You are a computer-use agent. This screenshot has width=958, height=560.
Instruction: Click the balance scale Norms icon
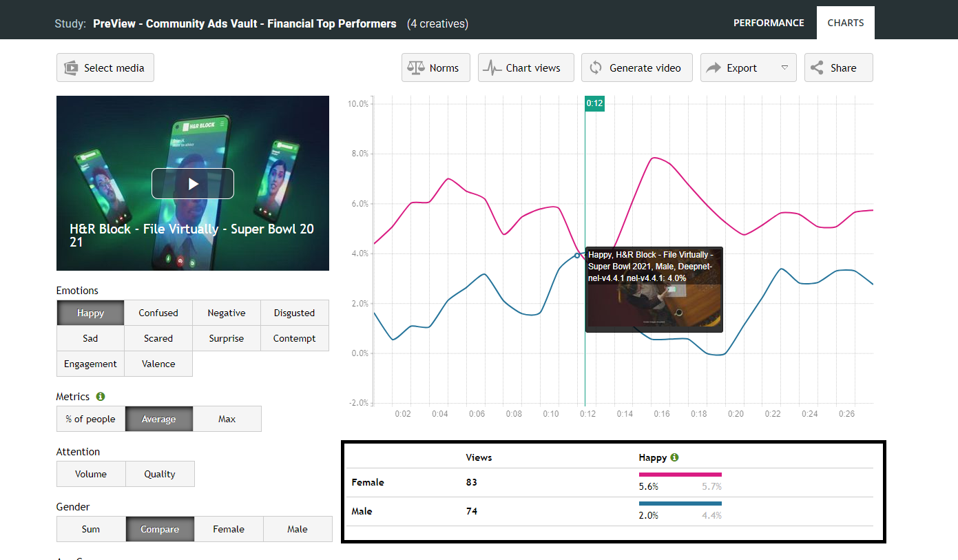(x=416, y=68)
